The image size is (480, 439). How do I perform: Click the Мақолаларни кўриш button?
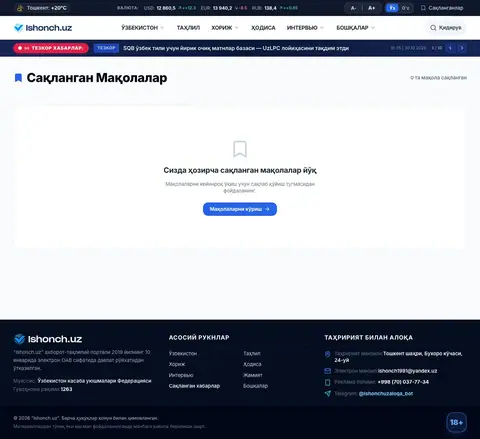click(x=240, y=209)
